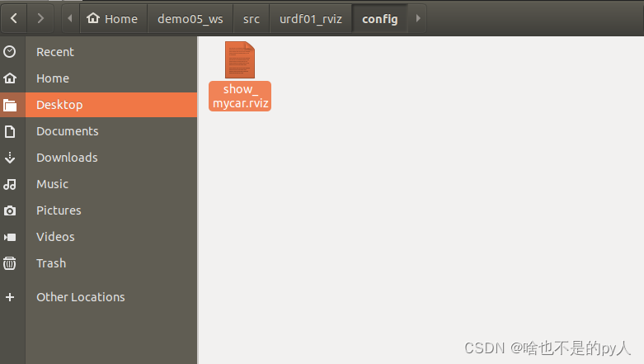
Task: Go to Home in the sidebar list
Action: pyautogui.click(x=53, y=78)
